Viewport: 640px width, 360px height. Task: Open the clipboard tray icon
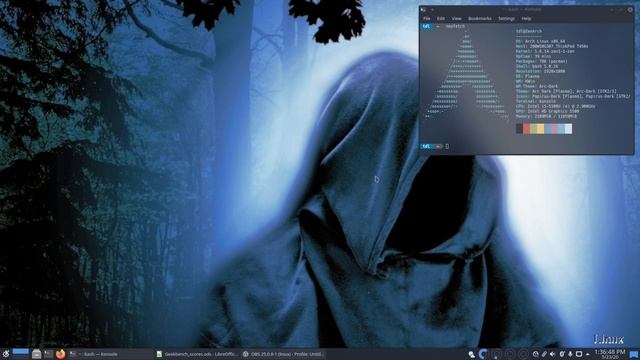point(544,354)
